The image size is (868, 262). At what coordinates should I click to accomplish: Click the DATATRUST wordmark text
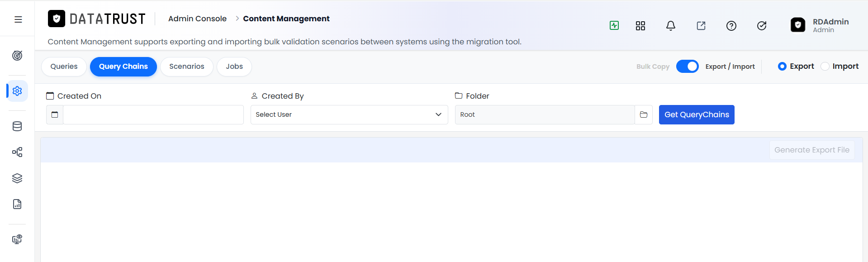pos(108,19)
